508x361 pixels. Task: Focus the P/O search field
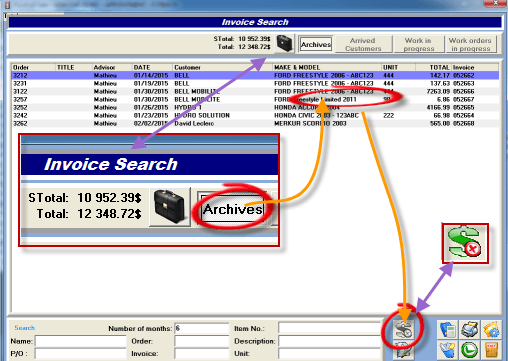pyautogui.click(x=81, y=353)
